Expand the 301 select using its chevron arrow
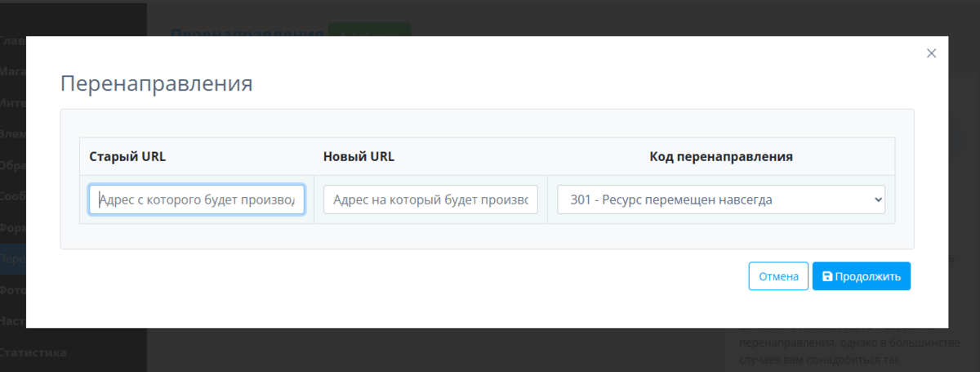Screen dimensions: 980x372 878,199
